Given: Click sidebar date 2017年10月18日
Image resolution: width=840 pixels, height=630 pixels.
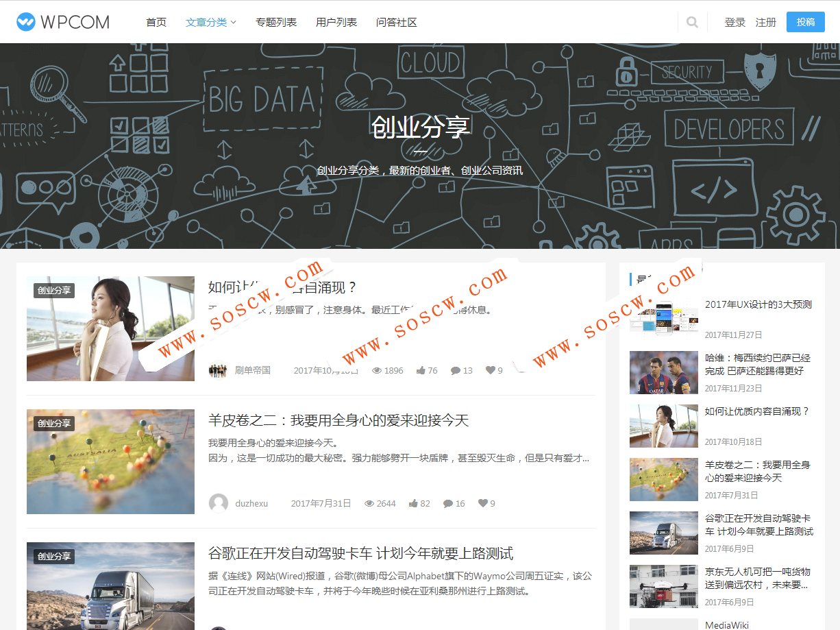Looking at the screenshot, I should (x=734, y=441).
